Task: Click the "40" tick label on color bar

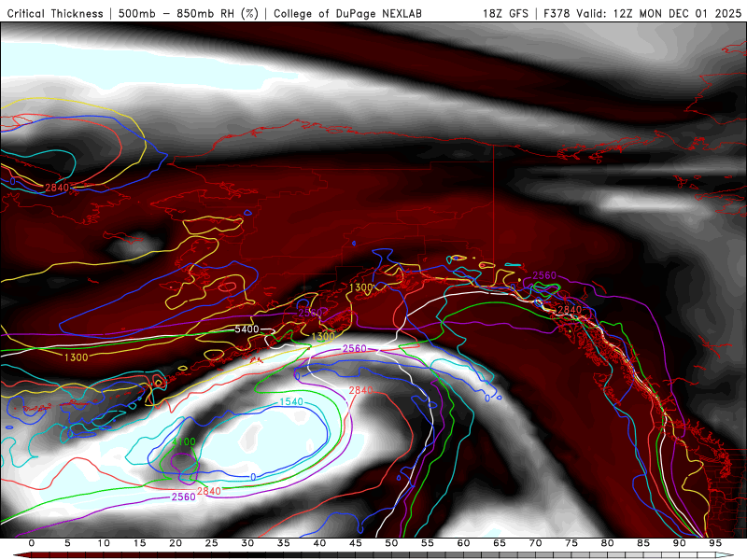Action: pos(319,543)
